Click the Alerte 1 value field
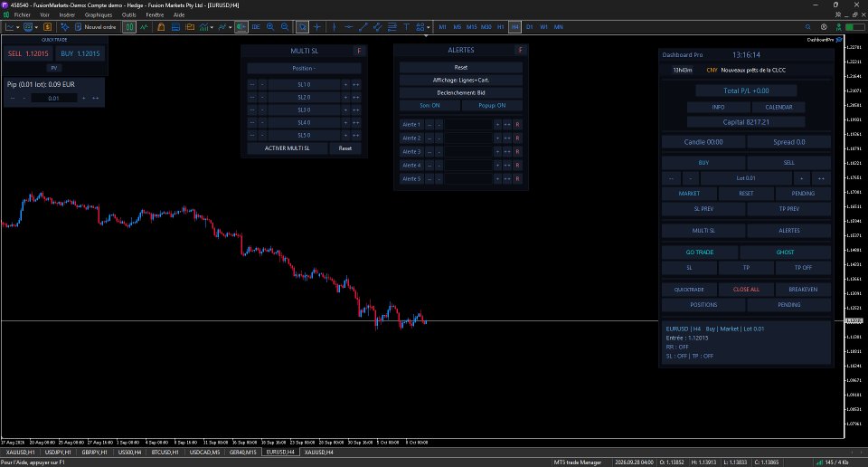 (x=468, y=125)
